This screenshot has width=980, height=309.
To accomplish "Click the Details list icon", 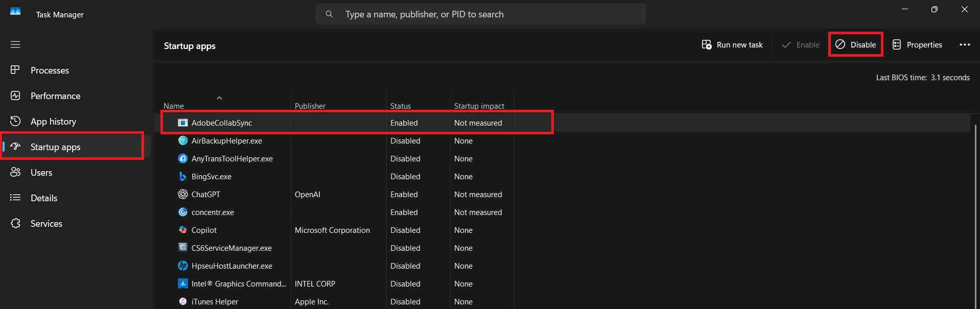I will [x=15, y=198].
